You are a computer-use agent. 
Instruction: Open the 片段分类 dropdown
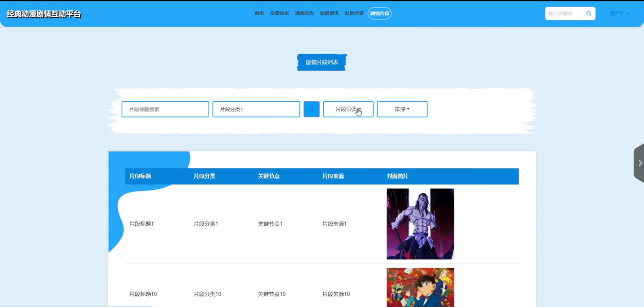tap(348, 109)
